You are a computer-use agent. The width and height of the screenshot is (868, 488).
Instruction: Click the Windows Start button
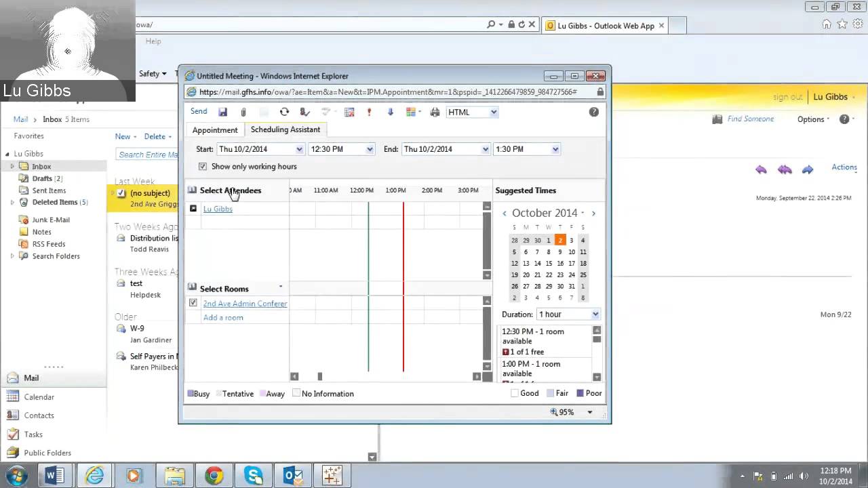(x=17, y=476)
